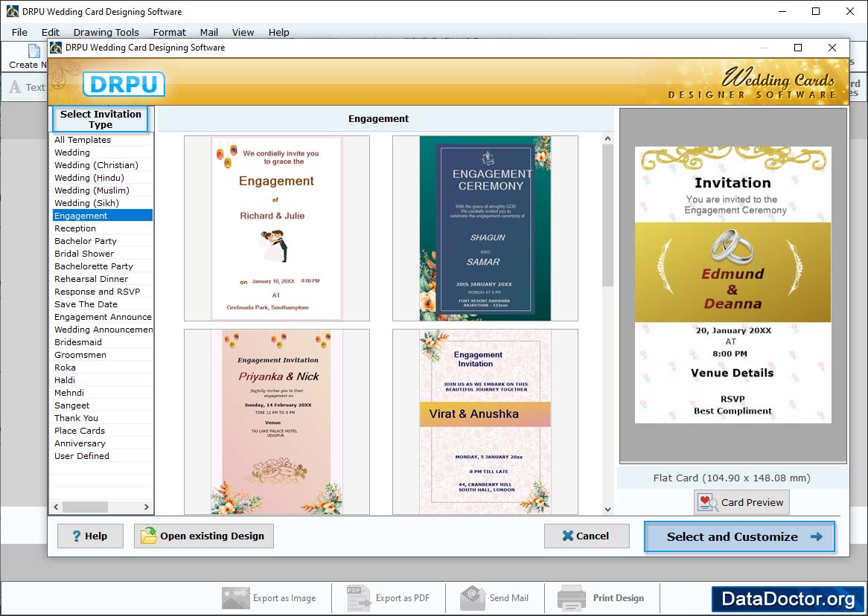Viewport: 868px width, 616px height.
Task: Click the Open existing Design folder icon
Action: [x=148, y=535]
